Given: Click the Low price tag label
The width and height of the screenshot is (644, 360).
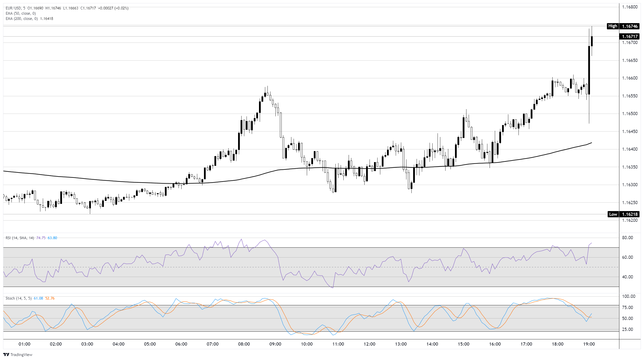Looking at the screenshot, I should coord(613,214).
